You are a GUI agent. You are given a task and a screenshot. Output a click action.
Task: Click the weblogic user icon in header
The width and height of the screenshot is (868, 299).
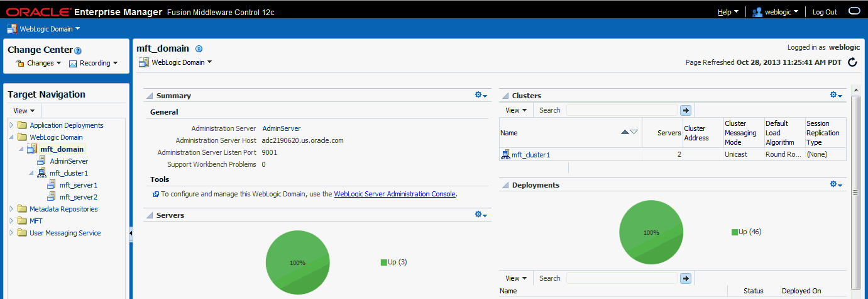pos(757,11)
